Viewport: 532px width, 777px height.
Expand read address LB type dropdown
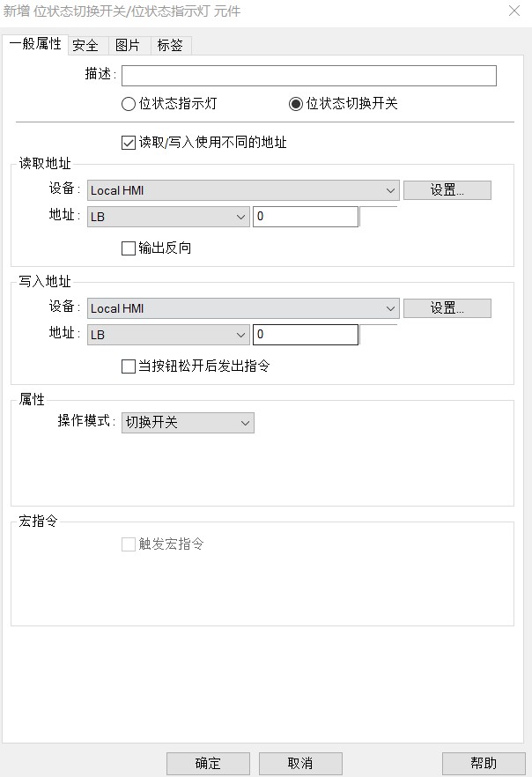point(168,217)
